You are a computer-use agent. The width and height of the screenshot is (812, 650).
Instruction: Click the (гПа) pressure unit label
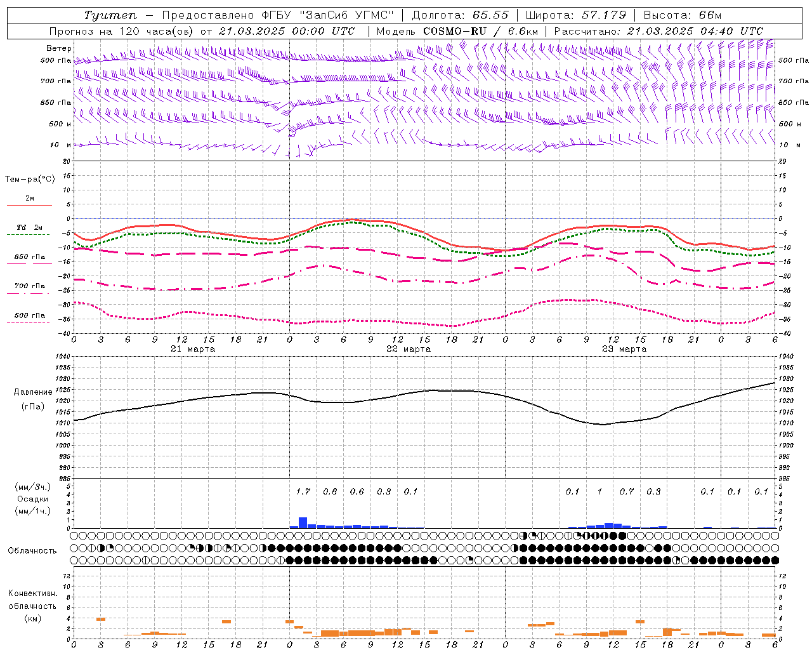coord(32,407)
